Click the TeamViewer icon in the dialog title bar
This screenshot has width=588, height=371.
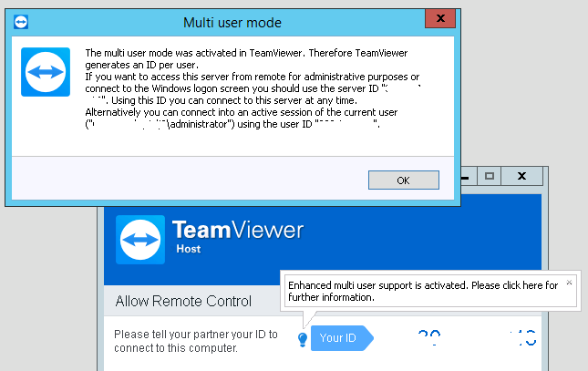21,22
